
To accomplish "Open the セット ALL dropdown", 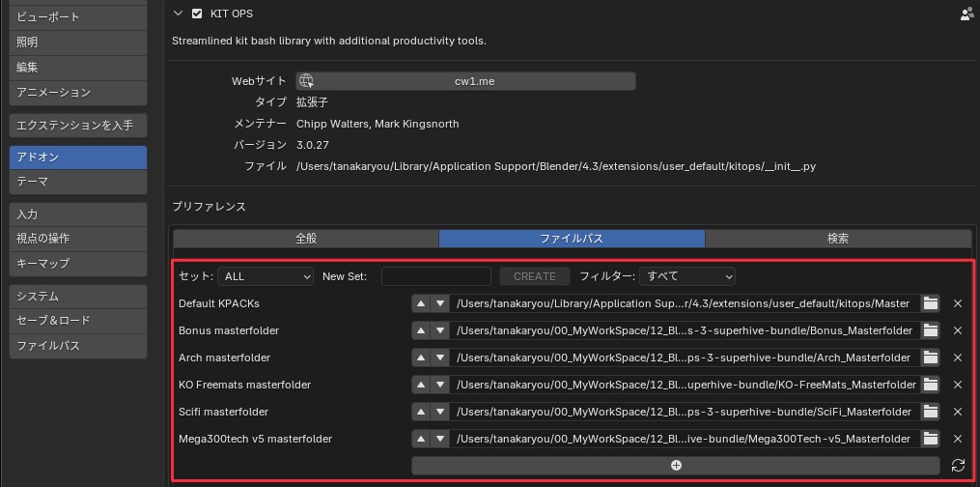I will [x=266, y=275].
